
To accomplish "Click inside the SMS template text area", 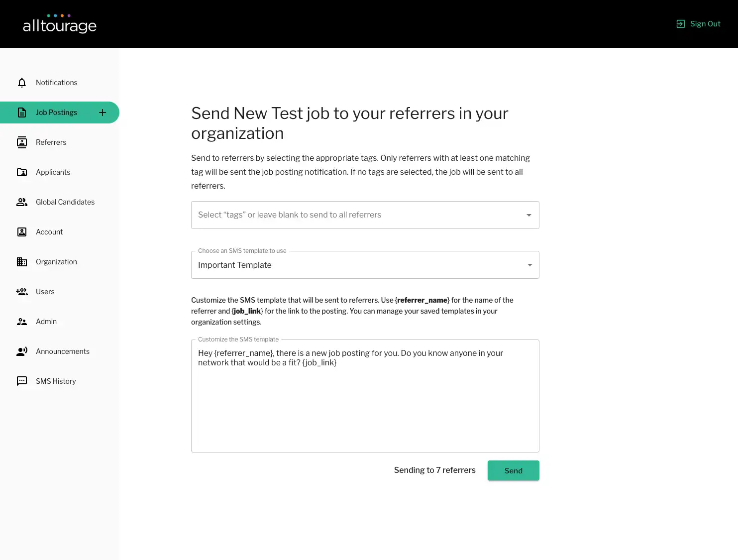I will [365, 396].
